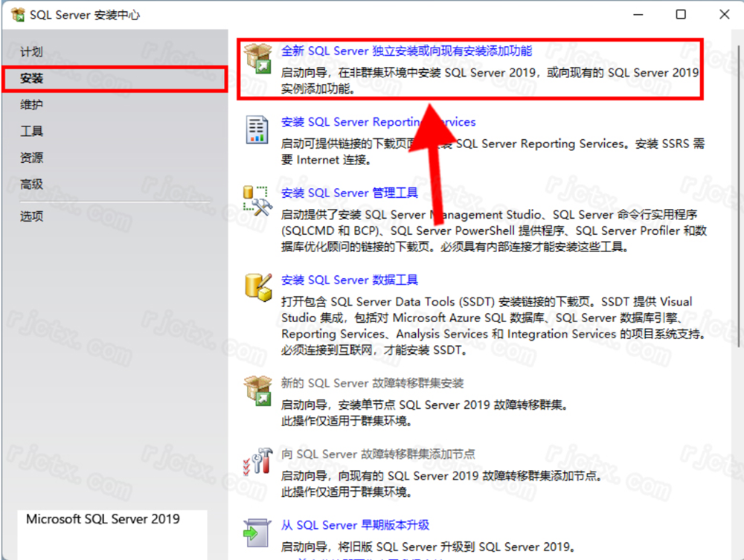Click the management tools hammer icon

pyautogui.click(x=258, y=200)
